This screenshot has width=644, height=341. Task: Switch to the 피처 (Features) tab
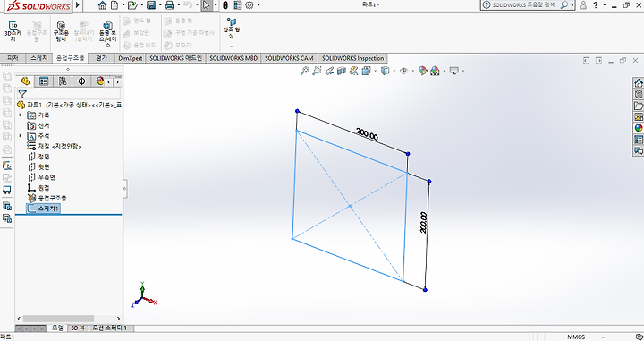(x=13, y=58)
